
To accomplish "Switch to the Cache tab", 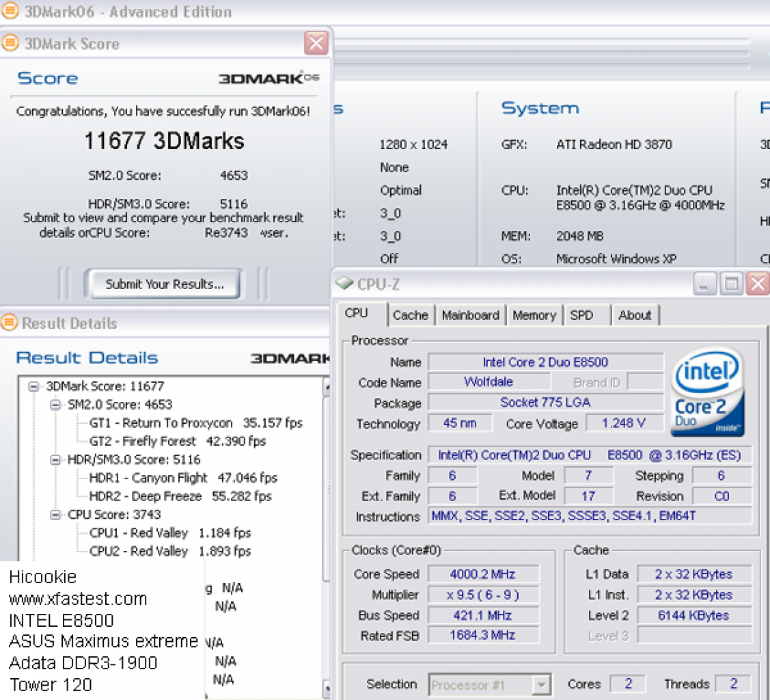I will click(x=411, y=315).
